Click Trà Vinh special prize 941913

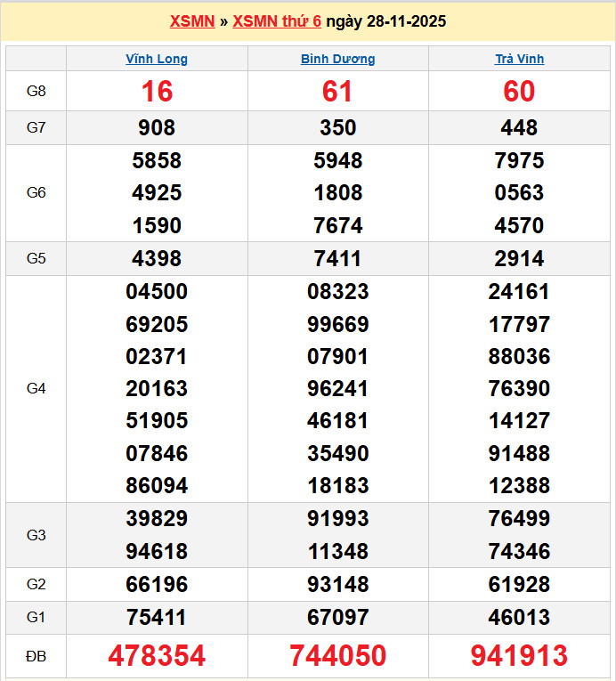pos(519,656)
